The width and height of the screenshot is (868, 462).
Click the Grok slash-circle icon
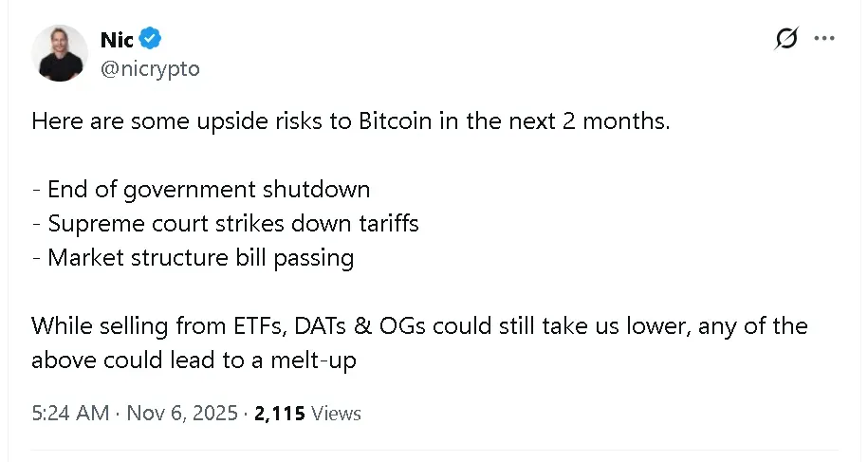click(x=786, y=39)
